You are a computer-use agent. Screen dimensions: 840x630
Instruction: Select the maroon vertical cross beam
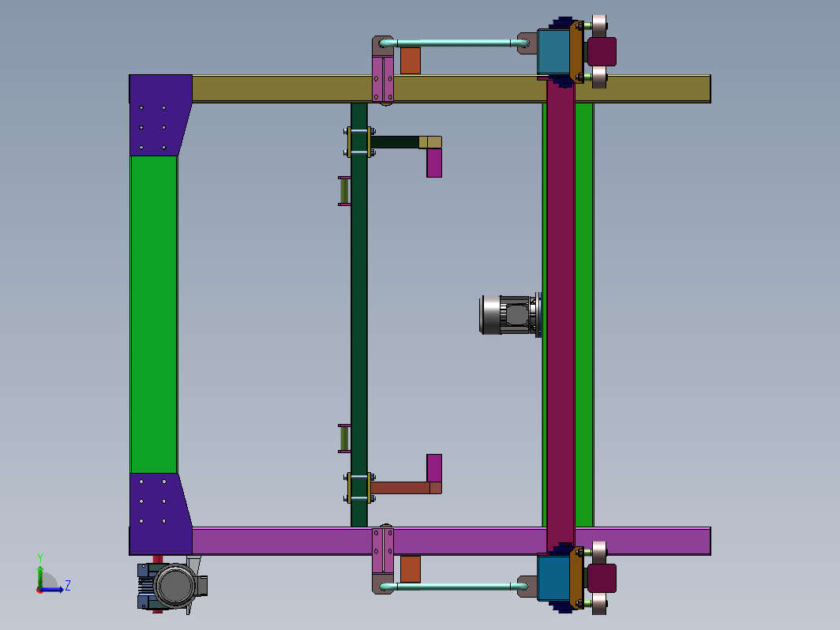tap(561, 314)
